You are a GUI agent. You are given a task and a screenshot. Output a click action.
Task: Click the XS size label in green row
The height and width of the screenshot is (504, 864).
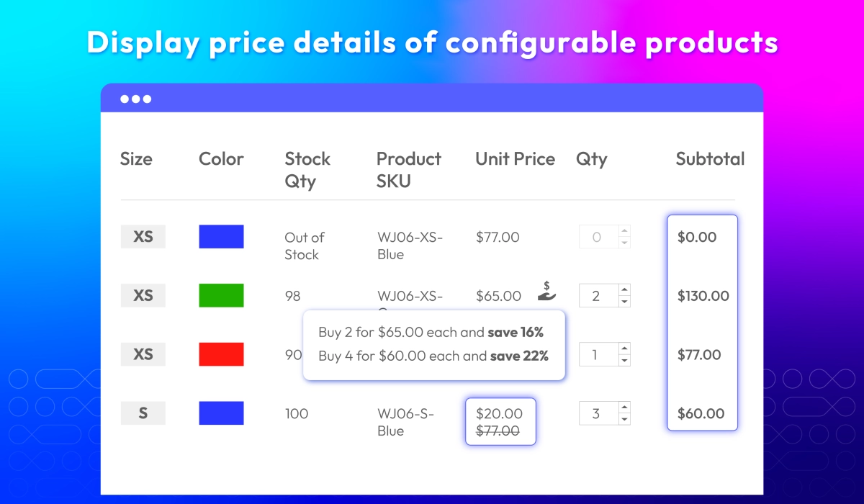click(143, 296)
